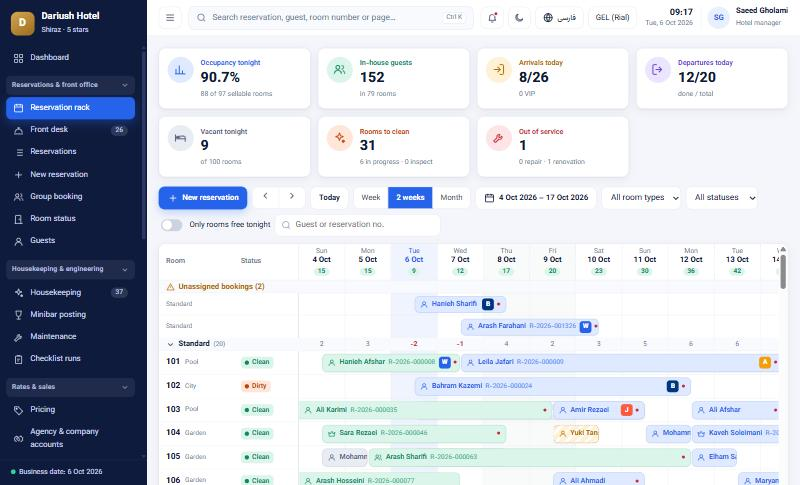
Task: Open Minibar posting page
Action: (70, 314)
